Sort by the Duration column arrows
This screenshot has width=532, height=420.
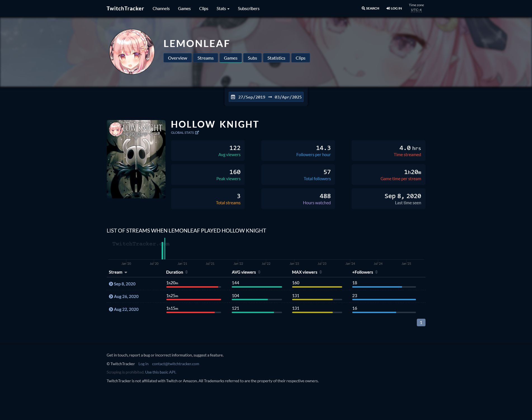tap(186, 272)
